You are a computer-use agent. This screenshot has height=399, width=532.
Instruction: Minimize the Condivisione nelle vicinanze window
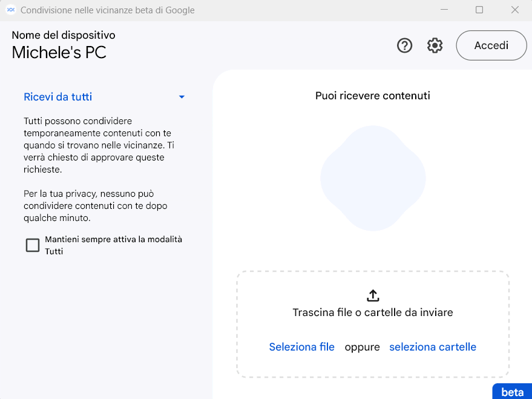pos(444,10)
